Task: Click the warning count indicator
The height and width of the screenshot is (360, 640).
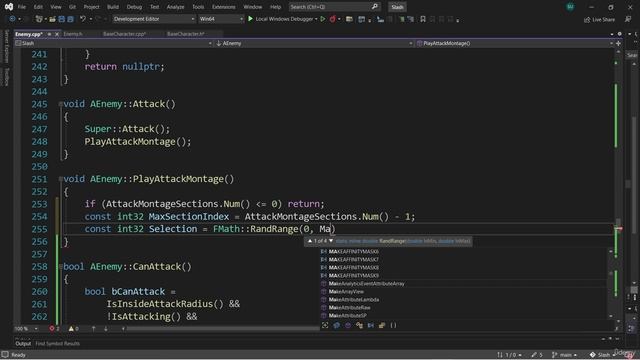Action: tap(73, 329)
